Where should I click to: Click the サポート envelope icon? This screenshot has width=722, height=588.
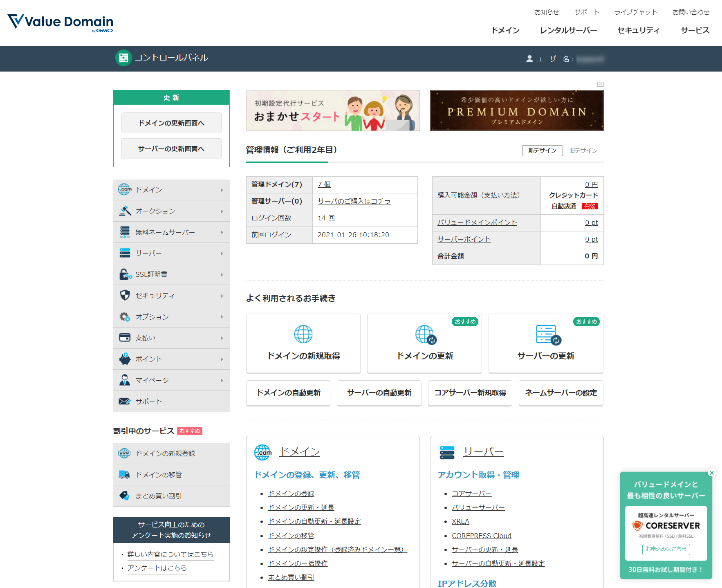(x=125, y=401)
